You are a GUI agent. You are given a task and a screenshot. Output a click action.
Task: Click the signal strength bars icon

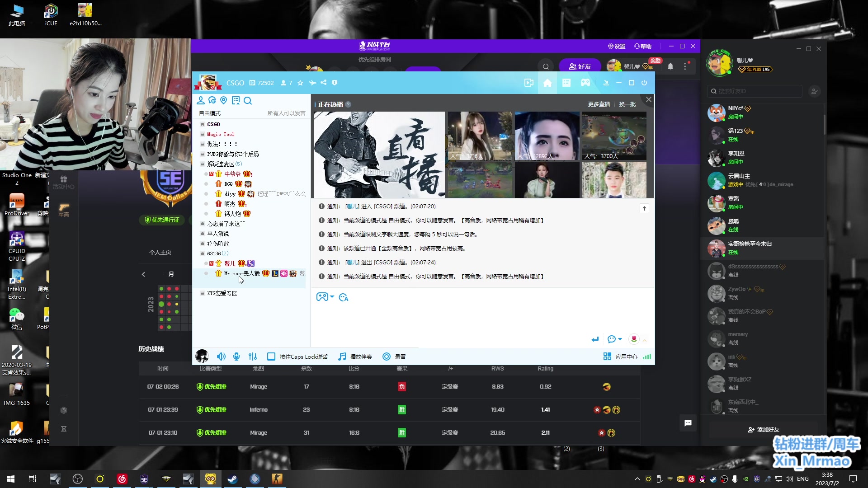click(x=647, y=357)
